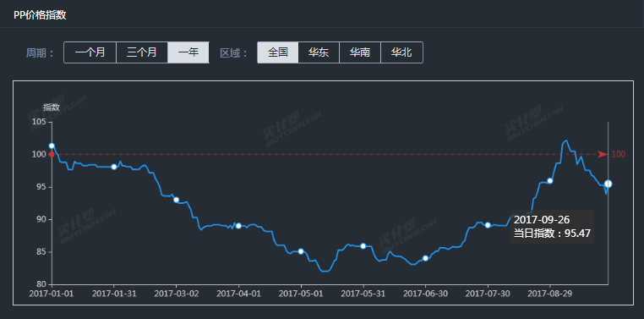This screenshot has width=644, height=319.
Task: Click the data point at 2017-08-29
Action: point(550,181)
